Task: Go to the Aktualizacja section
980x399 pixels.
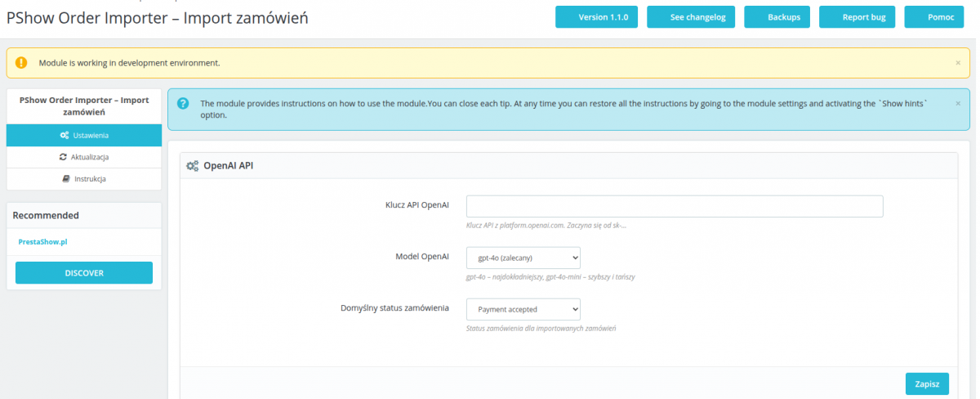Action: [84, 157]
